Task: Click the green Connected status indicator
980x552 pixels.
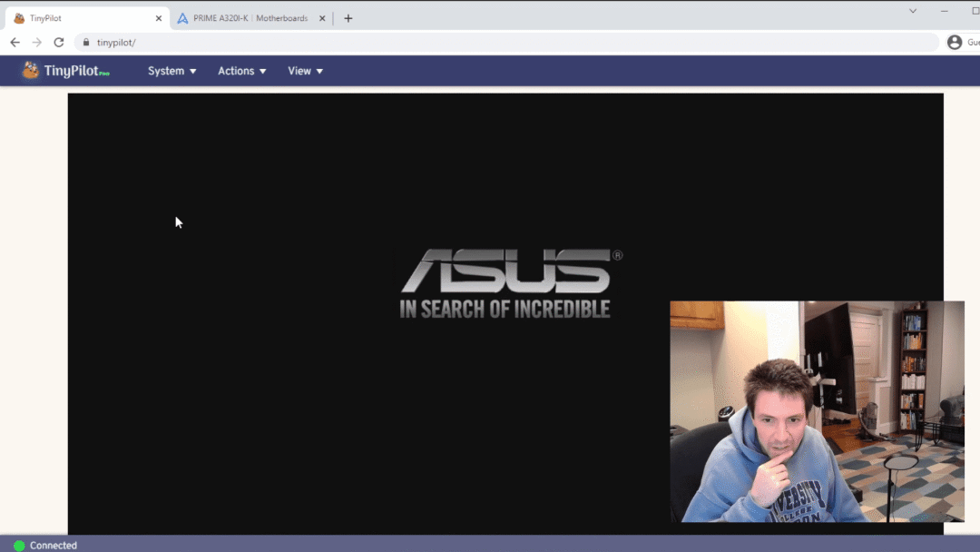Action: [x=19, y=545]
